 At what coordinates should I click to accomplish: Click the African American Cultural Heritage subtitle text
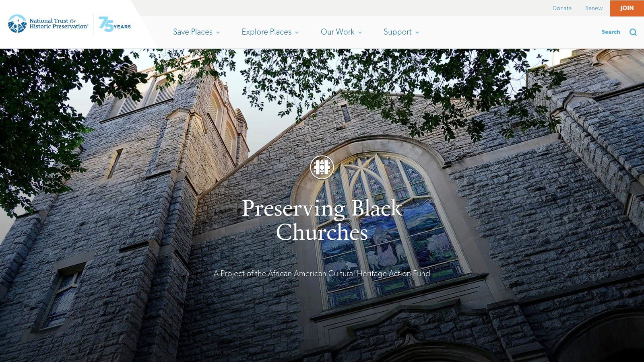coord(322,274)
